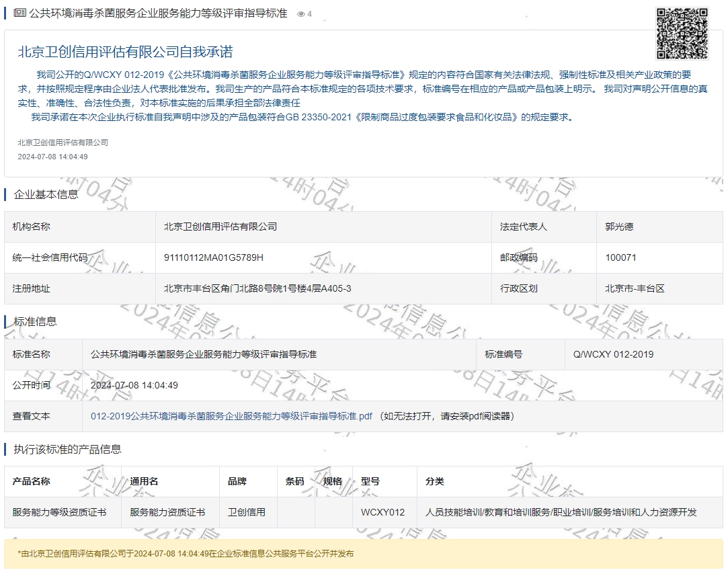
Task: Click the standard name value cell
Action: point(279,354)
